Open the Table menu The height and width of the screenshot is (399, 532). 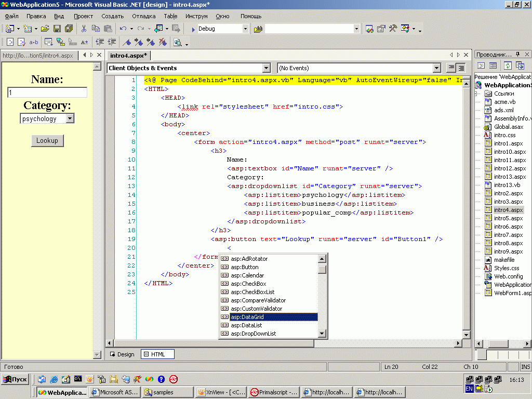click(x=170, y=16)
